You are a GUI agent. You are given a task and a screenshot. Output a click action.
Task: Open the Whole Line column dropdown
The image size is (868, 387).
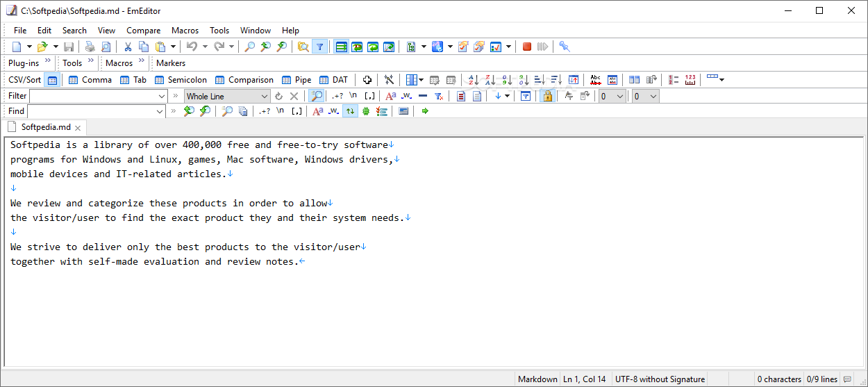[265, 97]
